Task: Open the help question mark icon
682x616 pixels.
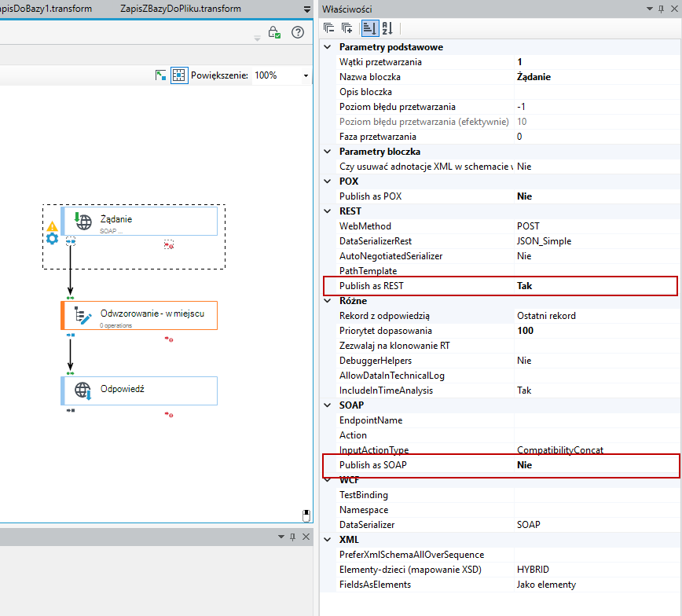Action: click(298, 32)
